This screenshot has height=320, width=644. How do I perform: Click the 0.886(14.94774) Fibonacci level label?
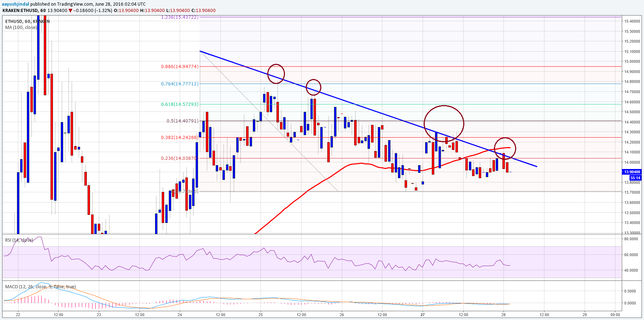pyautogui.click(x=180, y=66)
